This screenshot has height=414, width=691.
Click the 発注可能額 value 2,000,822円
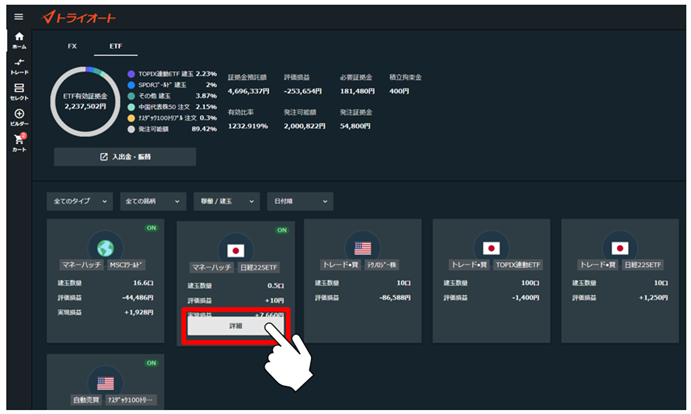click(305, 126)
